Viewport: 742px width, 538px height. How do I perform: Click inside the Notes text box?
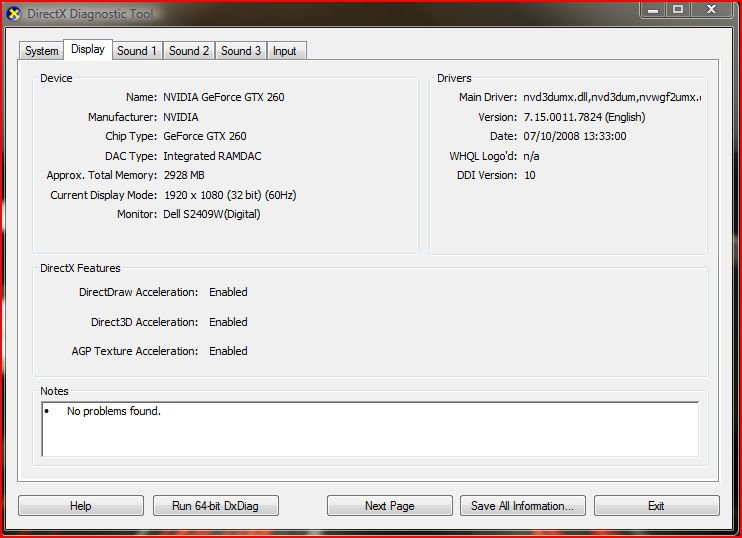370,429
